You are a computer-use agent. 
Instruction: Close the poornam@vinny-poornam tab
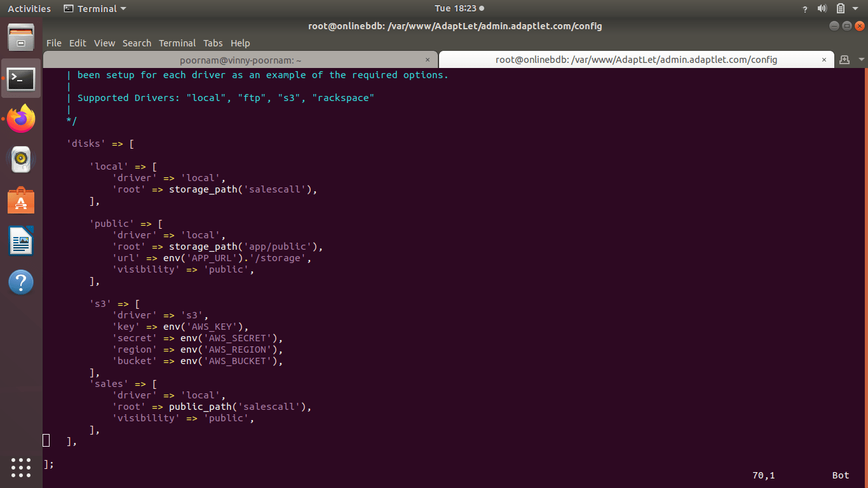pos(428,59)
